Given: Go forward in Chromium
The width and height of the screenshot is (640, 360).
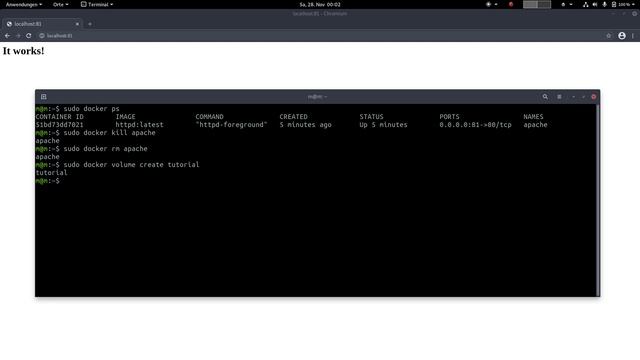Looking at the screenshot, I should pyautogui.click(x=18, y=36).
